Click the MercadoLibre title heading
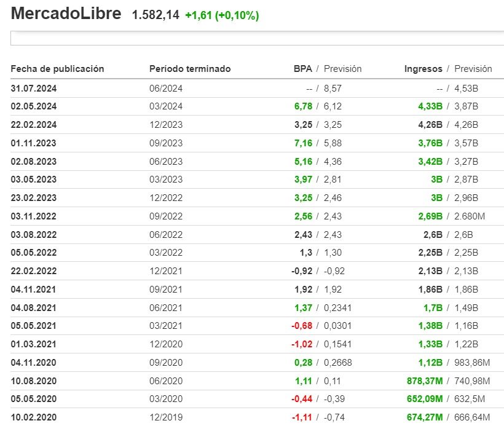Viewport: 504px width, 426px height. (66, 14)
